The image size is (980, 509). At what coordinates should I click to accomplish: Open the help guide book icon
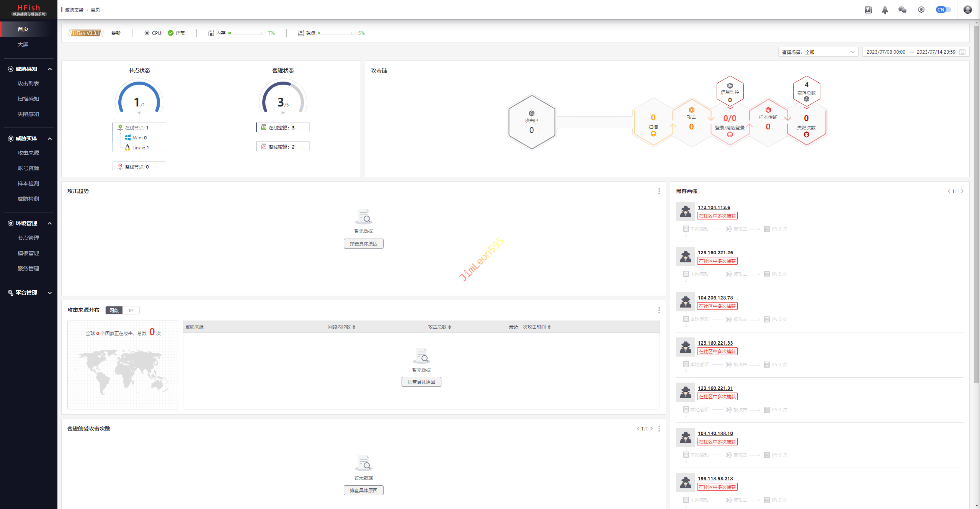coord(868,10)
